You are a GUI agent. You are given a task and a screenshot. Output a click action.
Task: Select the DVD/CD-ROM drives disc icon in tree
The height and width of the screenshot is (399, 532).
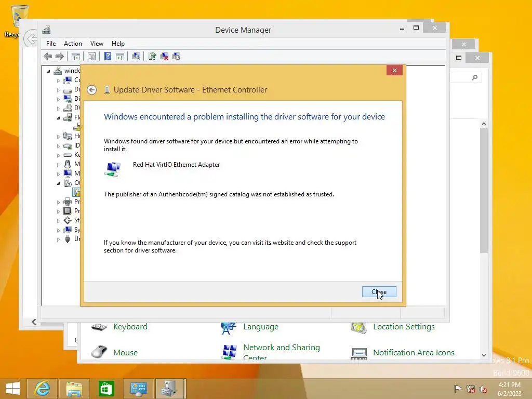pyautogui.click(x=68, y=108)
